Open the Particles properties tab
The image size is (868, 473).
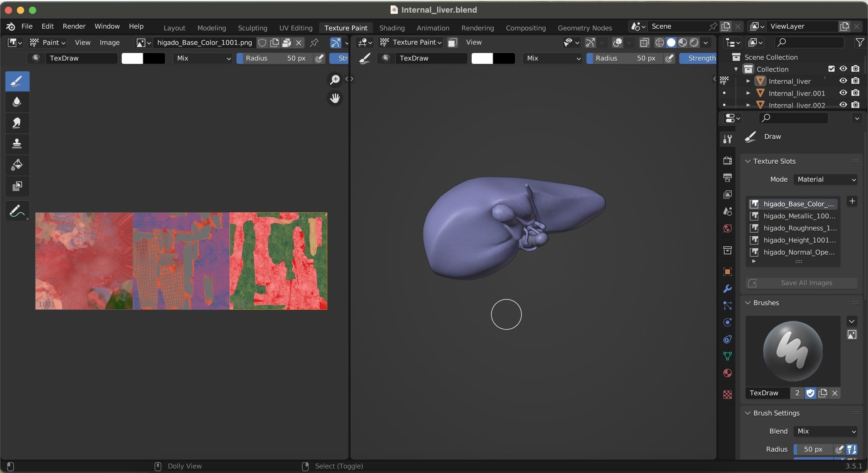tap(727, 305)
